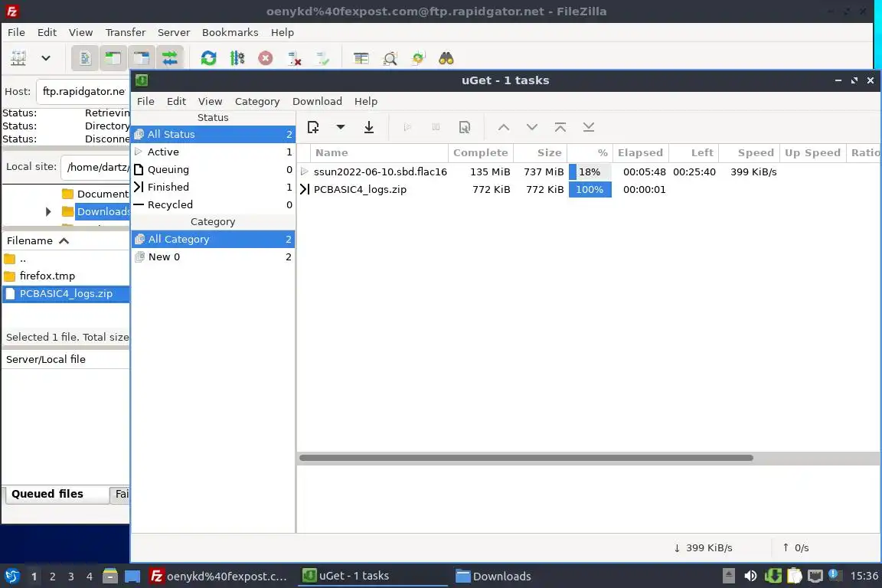Open directory listing filters dialog
This screenshot has width=882, height=588.
361,58
